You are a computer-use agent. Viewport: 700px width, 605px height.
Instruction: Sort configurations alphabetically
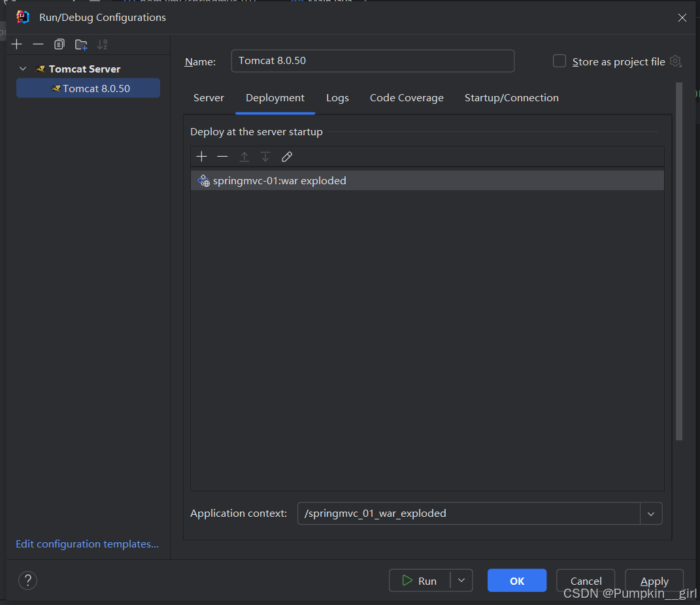[x=102, y=44]
